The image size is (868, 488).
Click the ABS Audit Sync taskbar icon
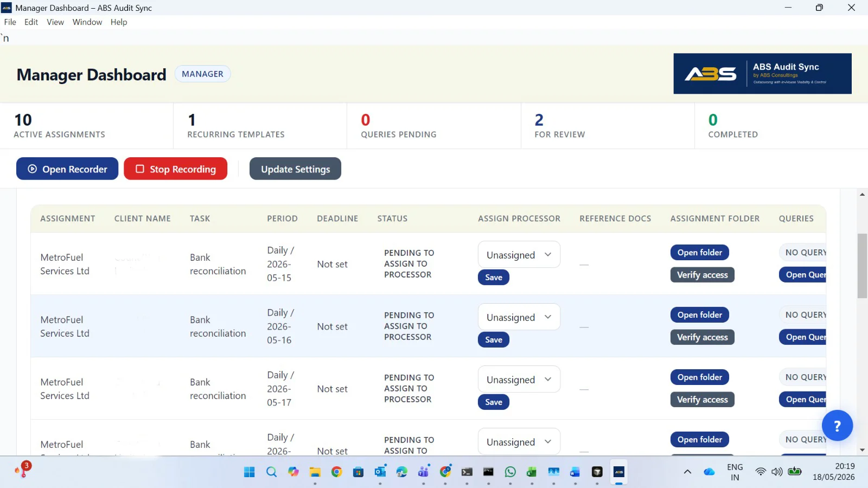[x=618, y=472]
